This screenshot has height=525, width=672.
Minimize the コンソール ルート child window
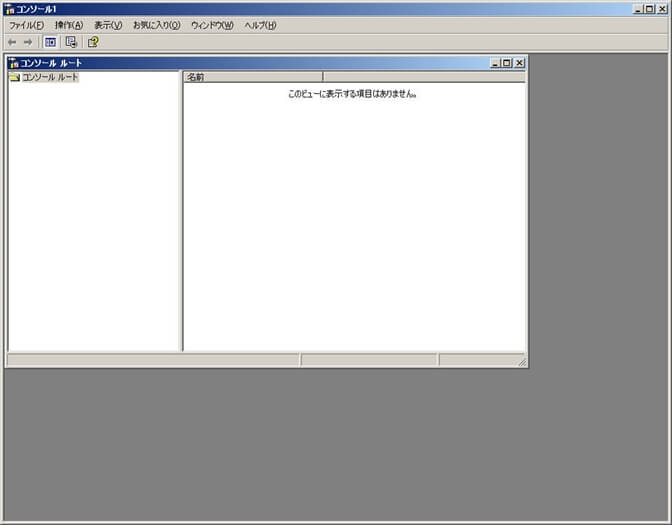coord(496,63)
